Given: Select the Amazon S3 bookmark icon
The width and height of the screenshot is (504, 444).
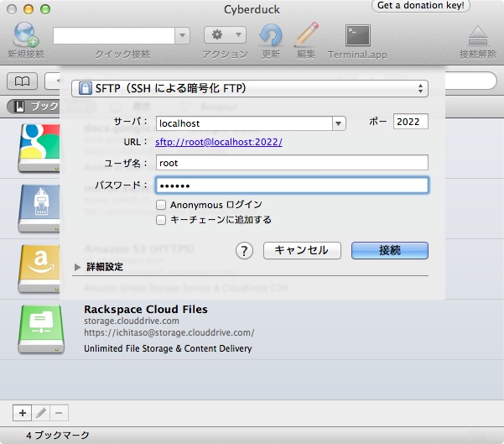Looking at the screenshot, I should [x=39, y=269].
